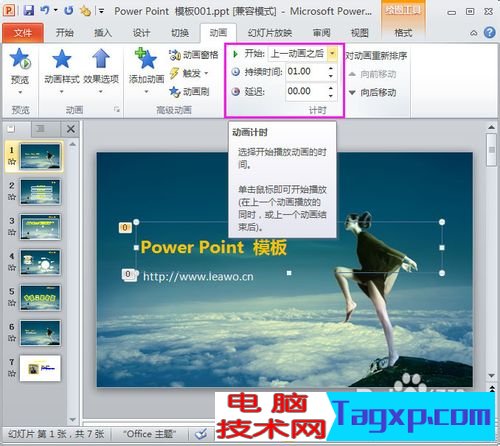Click the Undo arrow icon

(x=45, y=11)
